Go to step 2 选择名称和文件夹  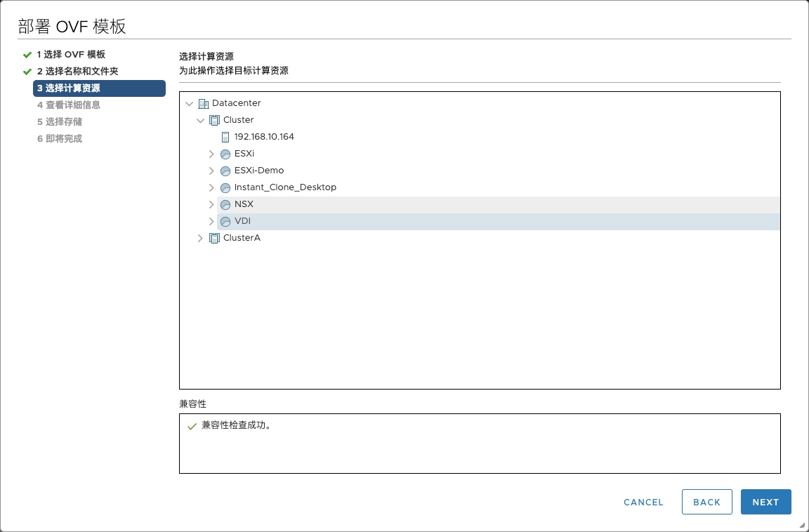[x=78, y=71]
